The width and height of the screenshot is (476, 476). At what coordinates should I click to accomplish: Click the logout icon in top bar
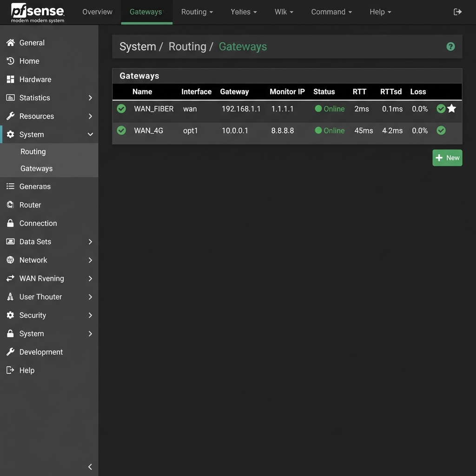(457, 12)
